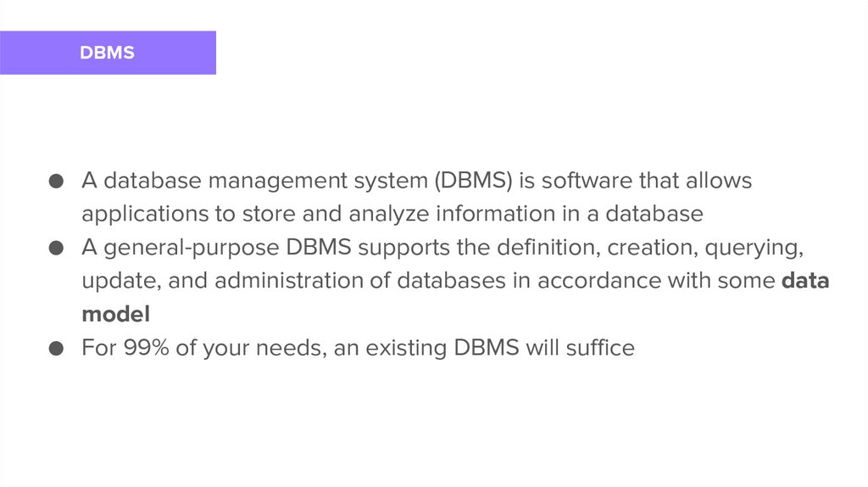Select the line starting "applications to store"
This screenshot has width=868, height=487.
point(392,214)
